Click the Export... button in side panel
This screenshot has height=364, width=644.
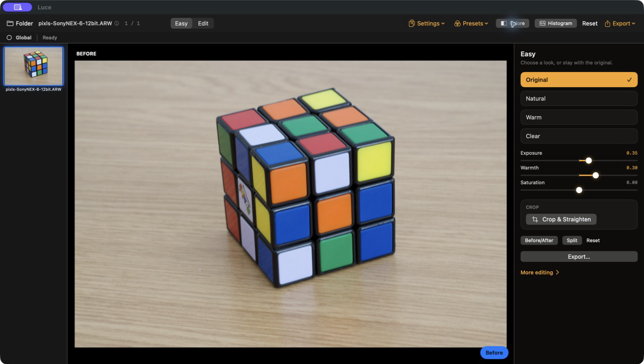(579, 256)
